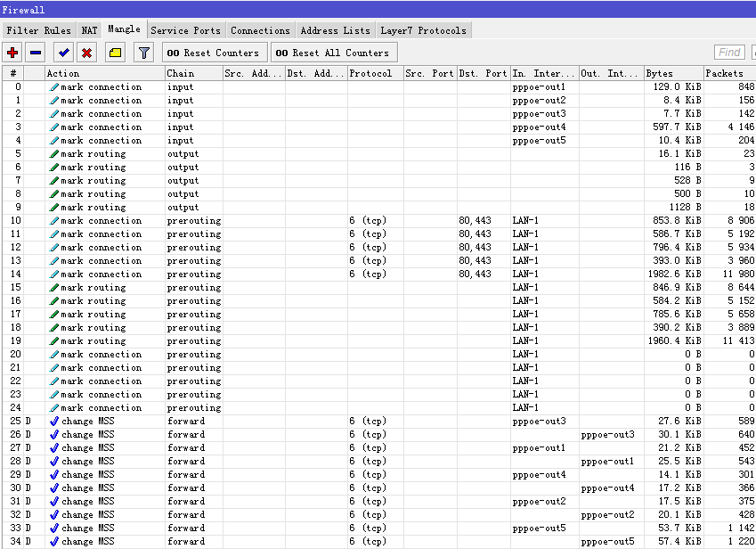
Task: Click 53.7 KiB bytes in row 33
Action: (679, 528)
